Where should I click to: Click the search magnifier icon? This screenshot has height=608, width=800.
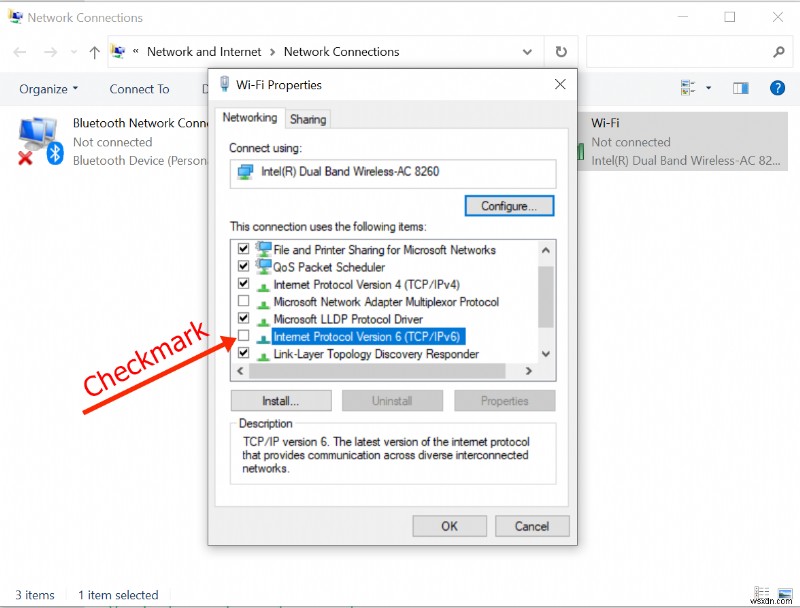(x=778, y=51)
